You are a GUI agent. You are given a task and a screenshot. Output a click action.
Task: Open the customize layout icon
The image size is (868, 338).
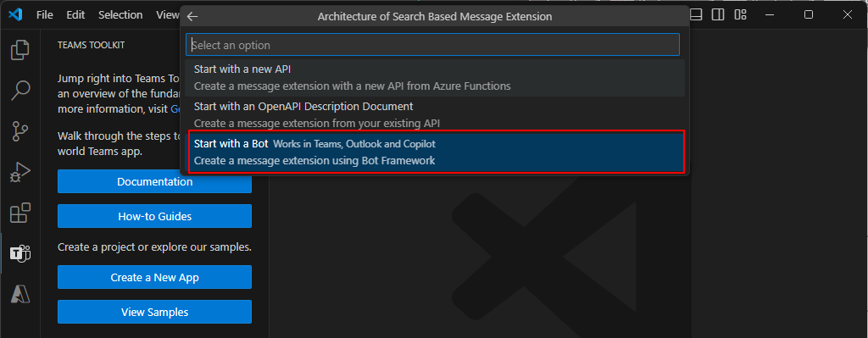(740, 15)
